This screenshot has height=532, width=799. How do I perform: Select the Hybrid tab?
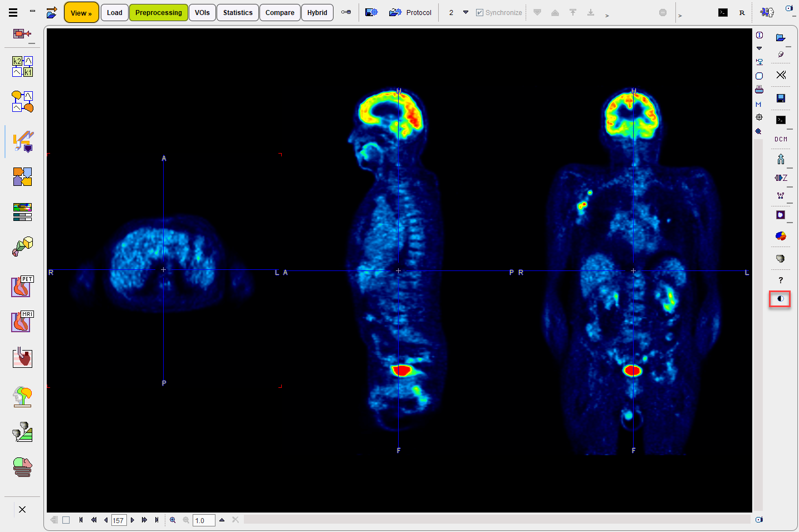click(x=317, y=12)
